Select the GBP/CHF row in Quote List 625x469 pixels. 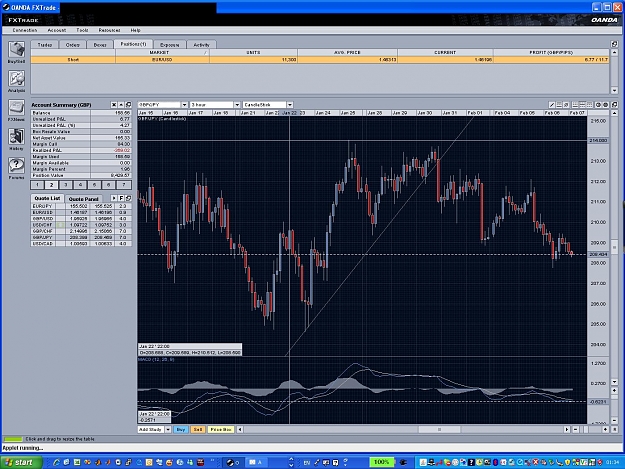(81, 231)
